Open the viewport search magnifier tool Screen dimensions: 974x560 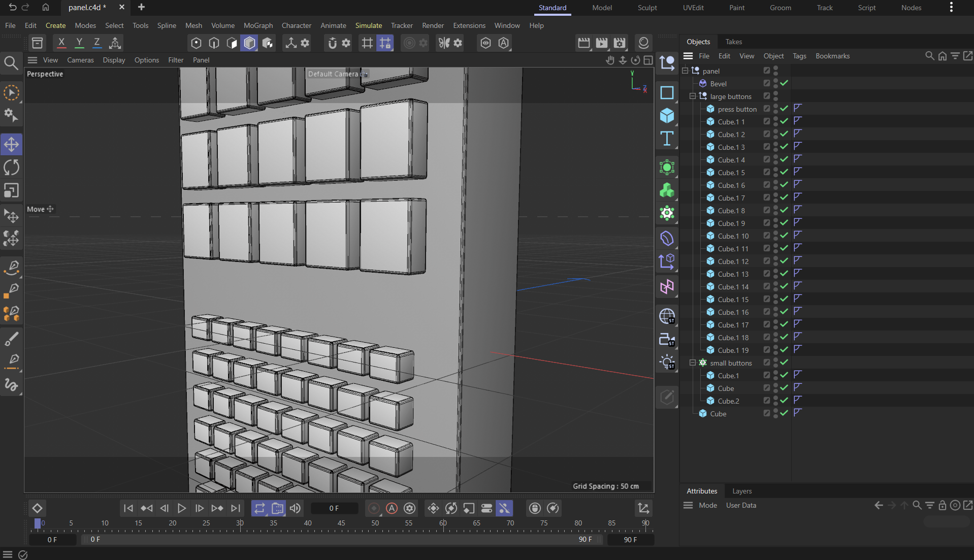coord(11,63)
